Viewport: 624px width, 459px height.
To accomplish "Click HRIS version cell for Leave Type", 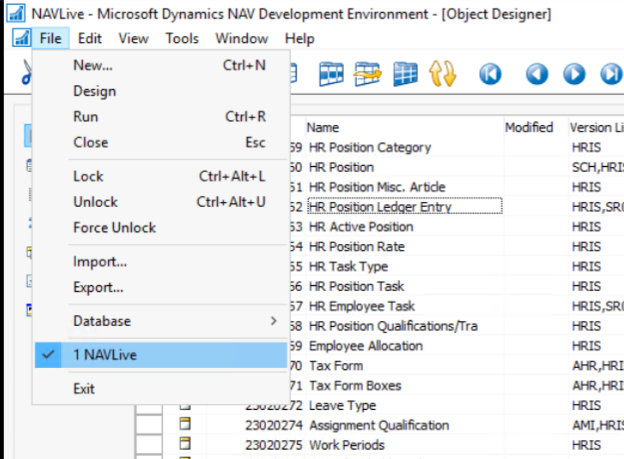I will click(x=596, y=405).
